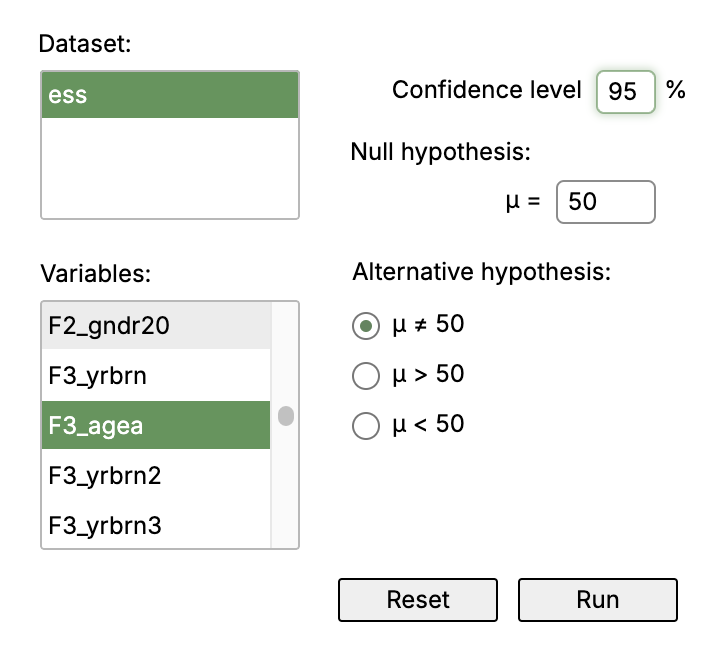Viewport: 720px width, 650px height.
Task: Click the Null hypothesis heading
Action: [440, 151]
